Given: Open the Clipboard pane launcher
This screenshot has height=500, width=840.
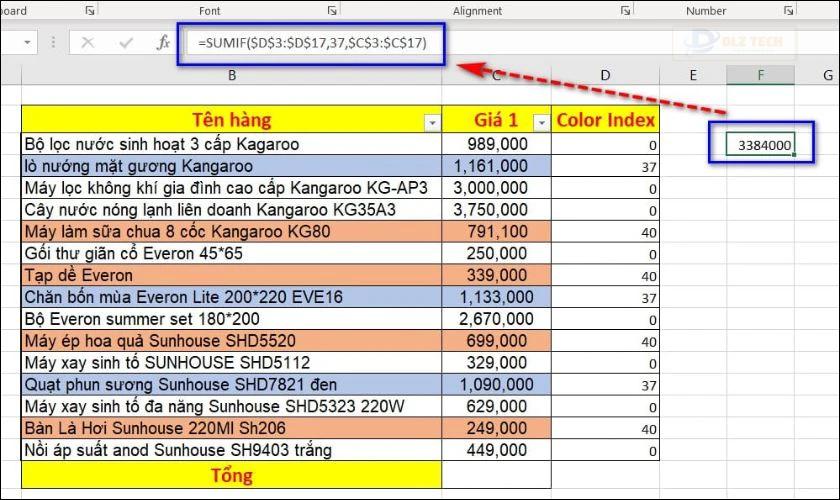Looking at the screenshot, I should click(x=90, y=10).
